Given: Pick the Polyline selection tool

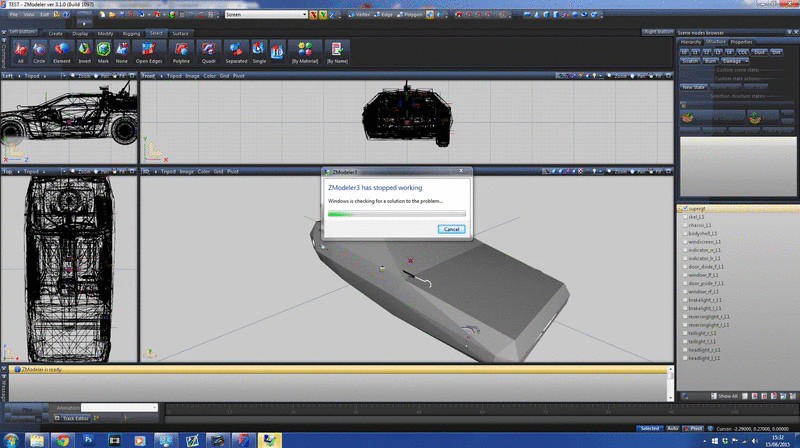Looking at the screenshot, I should 181,52.
